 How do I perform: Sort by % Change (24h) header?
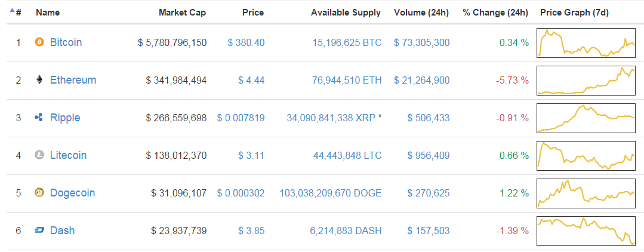point(495,12)
